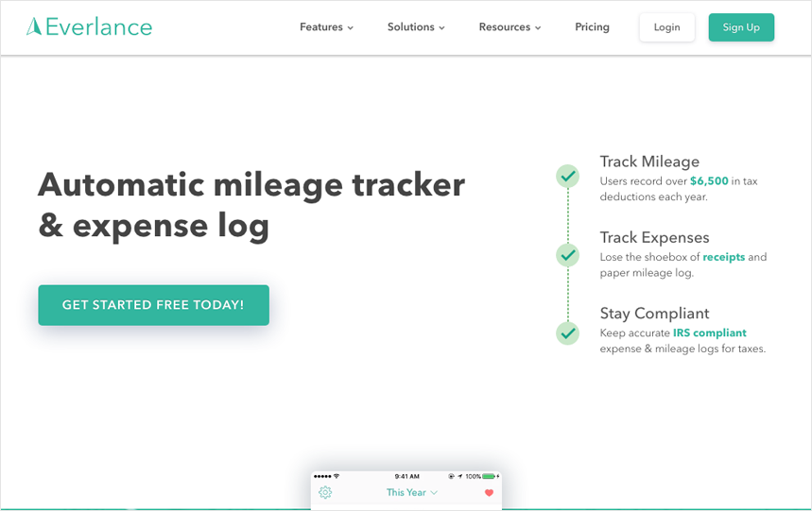Click the $6,500 highlighted text
This screenshot has height=511, width=812.
[x=709, y=181]
